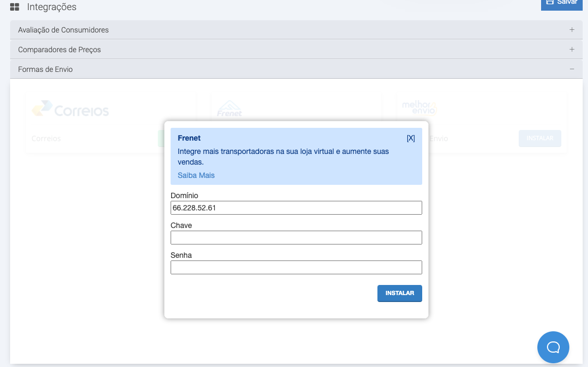Expand Comparadores de Preços using its plus icon
The height and width of the screenshot is (367, 588).
click(571, 50)
